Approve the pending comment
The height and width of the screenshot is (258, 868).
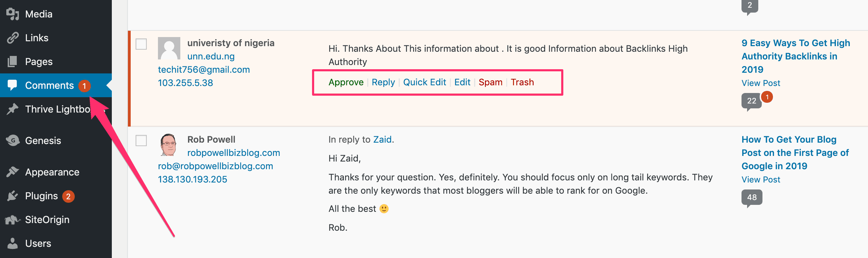pos(346,82)
